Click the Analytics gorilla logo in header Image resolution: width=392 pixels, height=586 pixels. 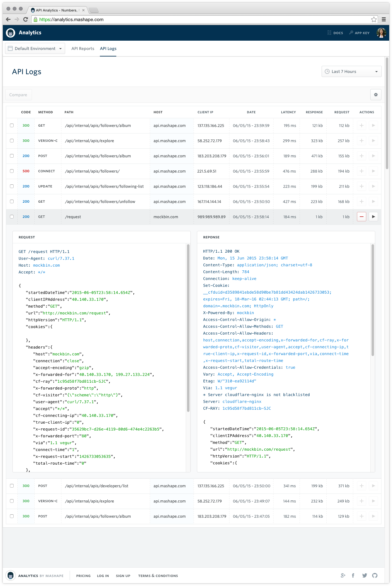pos(11,33)
